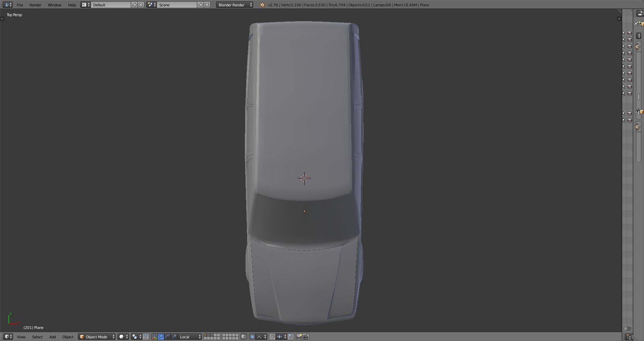The image size is (644, 341).
Task: Browse scenes via the scene icon
Action: (x=152, y=5)
